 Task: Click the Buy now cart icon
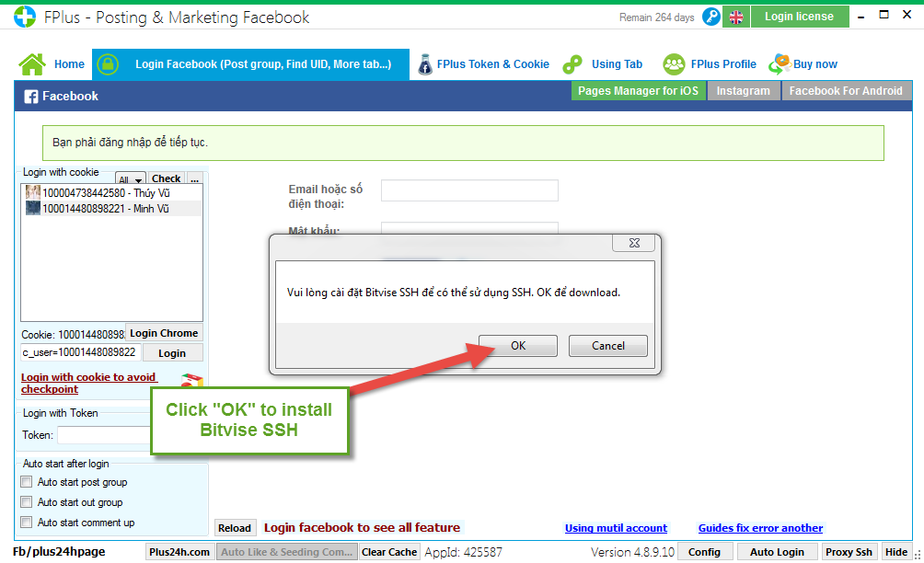coord(780,64)
